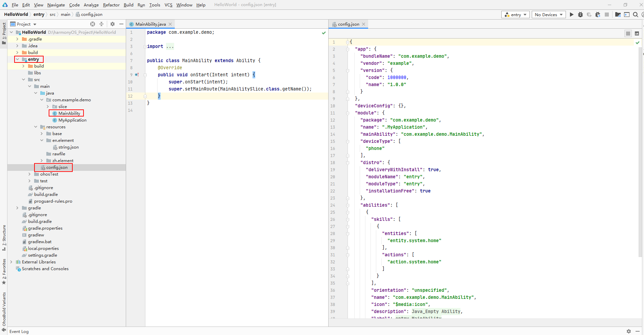Open the Project Structure toolbar icon
Image resolution: width=644 pixels, height=335 pixels.
[618, 15]
